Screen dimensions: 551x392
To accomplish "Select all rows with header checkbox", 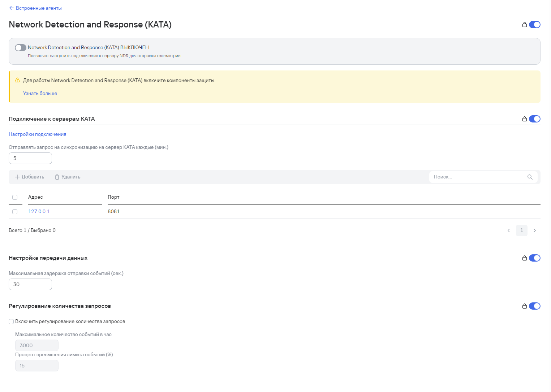I will (x=15, y=197).
